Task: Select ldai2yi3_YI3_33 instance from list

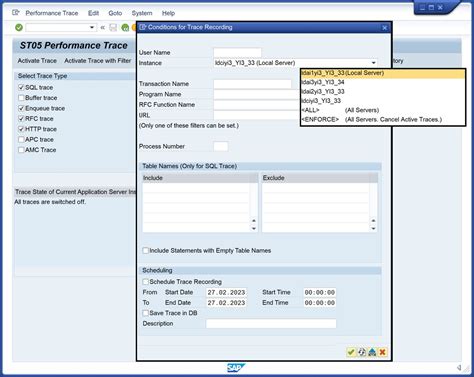Action: (383, 91)
